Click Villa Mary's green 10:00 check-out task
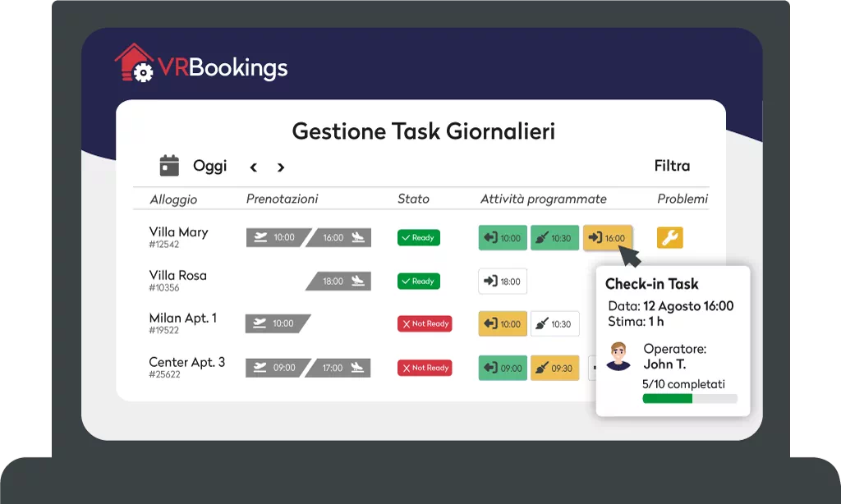Screen dimensions: 841x504 [x=502, y=238]
